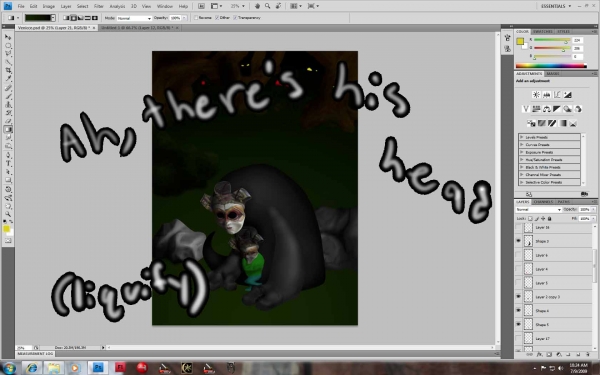Add a Threshold adjustment layer

(552, 123)
